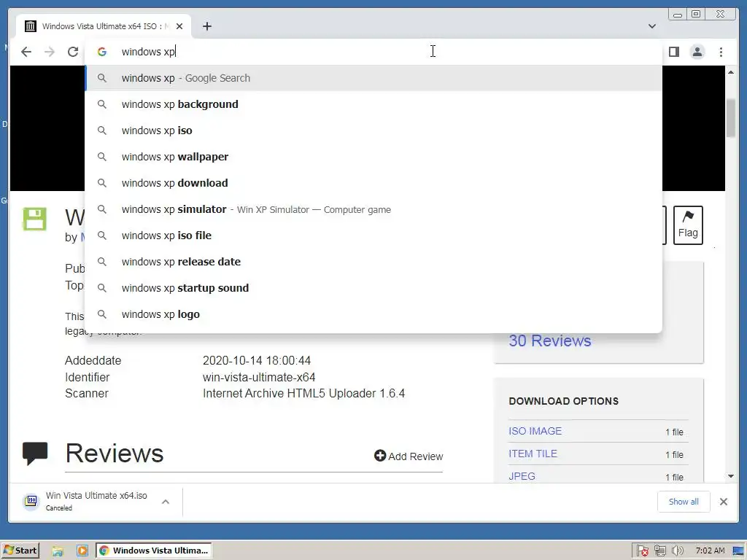
Task: Expand the Win Vista Ultimate x64.iso download menu
Action: click(x=166, y=502)
